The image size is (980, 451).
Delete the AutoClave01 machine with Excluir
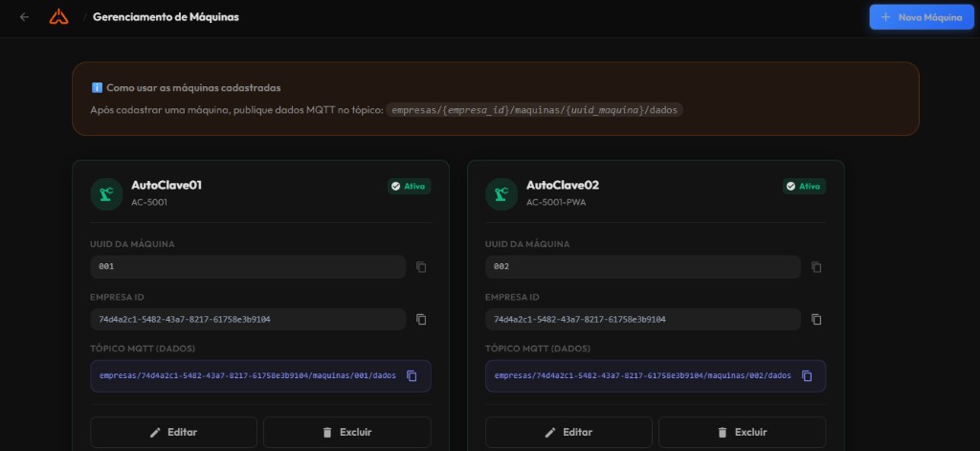pos(346,432)
